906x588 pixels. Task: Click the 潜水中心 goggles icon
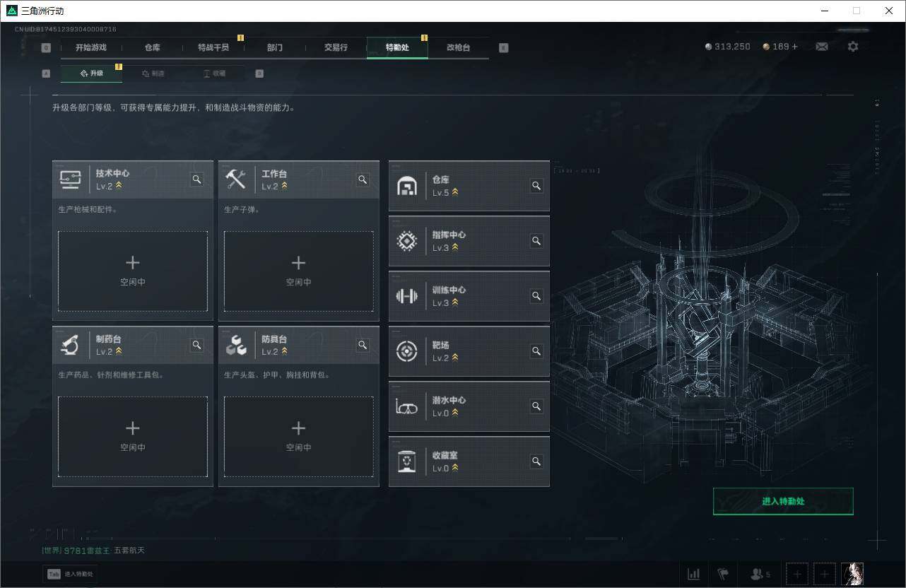tap(406, 406)
